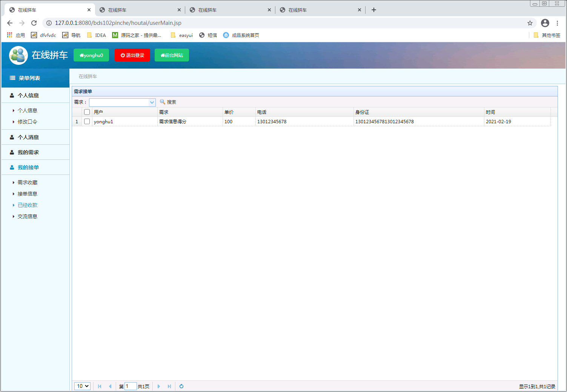Viewport: 567px width, 392px height.
Task: Go to first page pagination icon
Action: [x=100, y=386]
